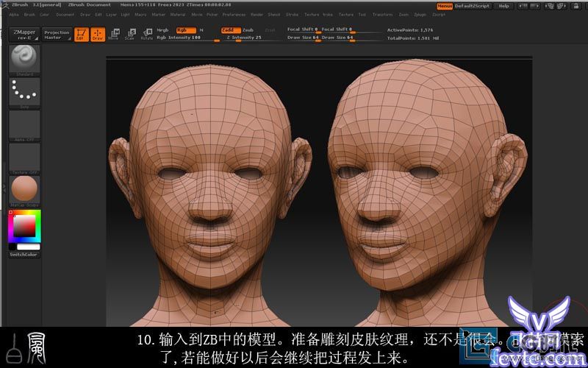Open the Movie menu
Viewport: 588px width, 368px height.
pyautogui.click(x=197, y=15)
